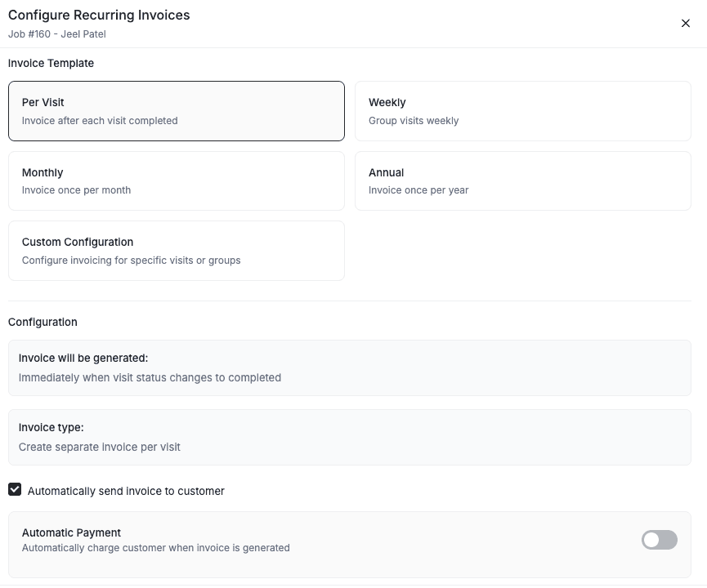Click the Invoice Template section header
Screen dimensions: 707x588
(50, 63)
